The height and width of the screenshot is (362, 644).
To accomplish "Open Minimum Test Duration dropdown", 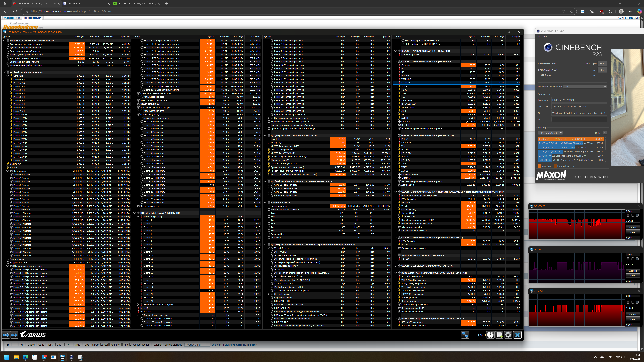I will (x=585, y=87).
